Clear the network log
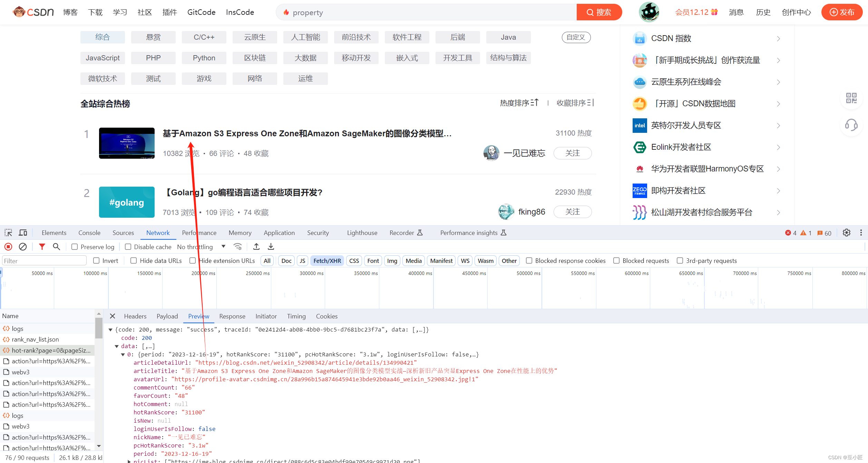The width and height of the screenshot is (868, 463). click(23, 247)
